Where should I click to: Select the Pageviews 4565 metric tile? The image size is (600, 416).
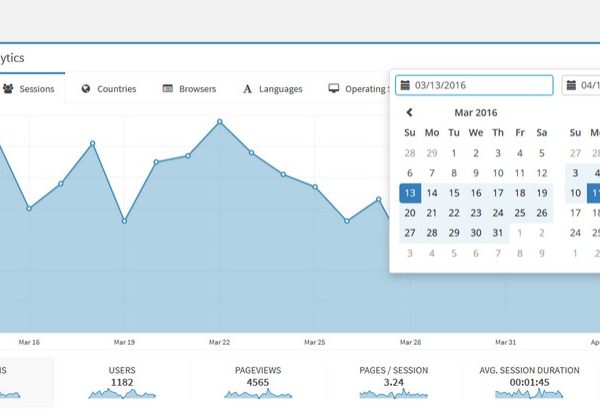pos(258,381)
